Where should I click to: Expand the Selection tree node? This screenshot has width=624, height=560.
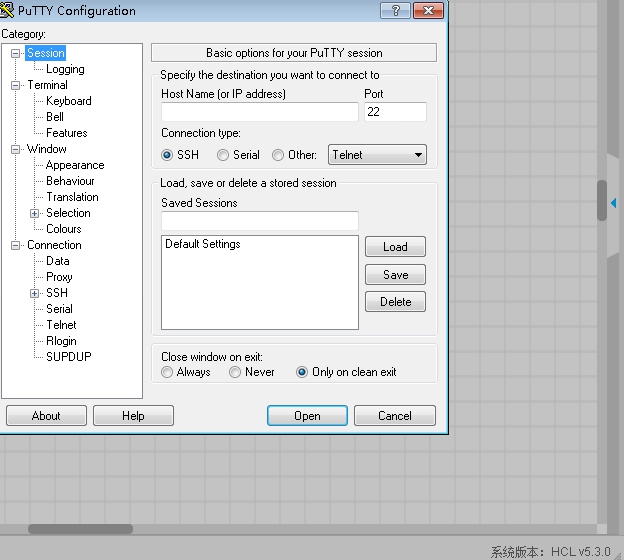[x=35, y=213]
